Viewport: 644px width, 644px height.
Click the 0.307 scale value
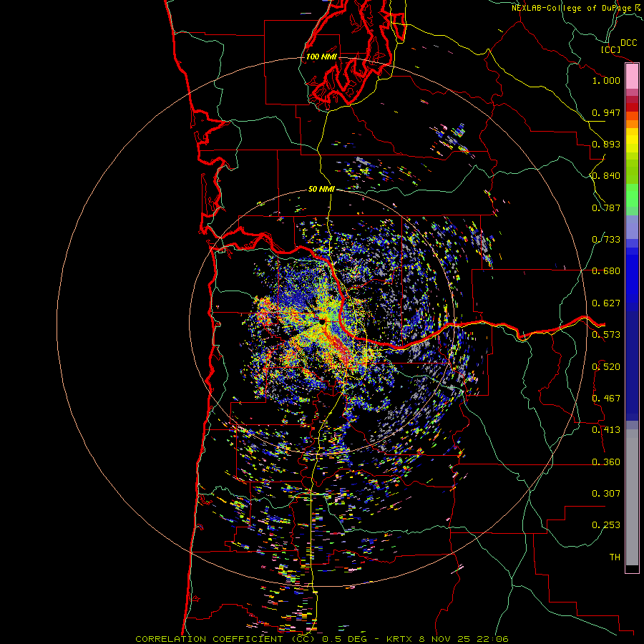pos(606,494)
